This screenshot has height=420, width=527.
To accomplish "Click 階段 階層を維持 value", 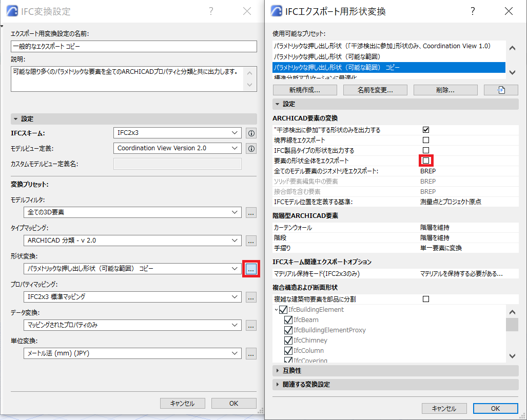I will pos(435,238).
